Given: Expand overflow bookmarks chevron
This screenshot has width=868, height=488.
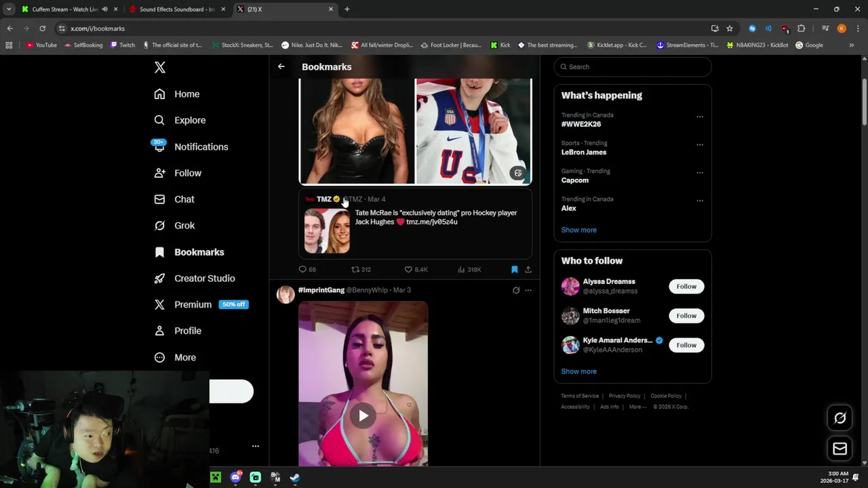Looking at the screenshot, I should click(x=852, y=45).
